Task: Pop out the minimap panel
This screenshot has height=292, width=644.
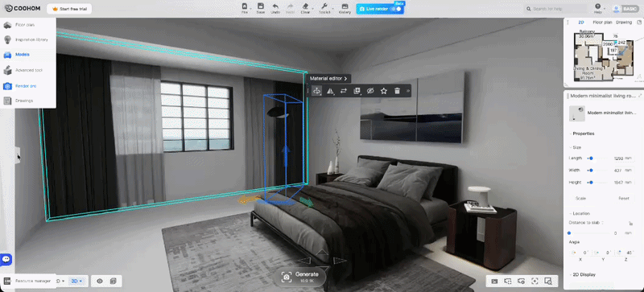Action: point(639,23)
